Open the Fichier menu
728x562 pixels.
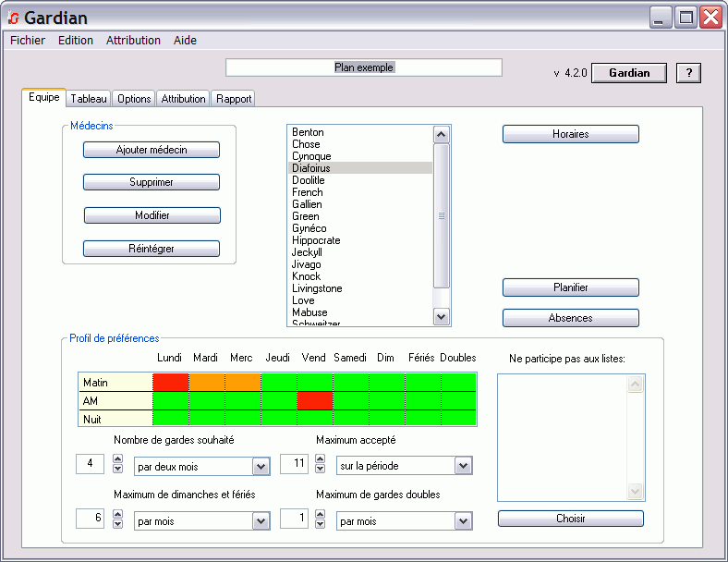(x=28, y=41)
